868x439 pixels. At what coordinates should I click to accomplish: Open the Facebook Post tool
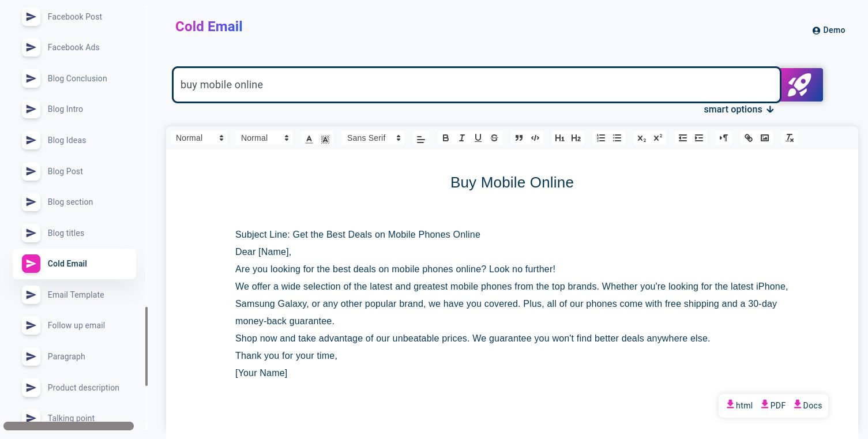click(74, 17)
